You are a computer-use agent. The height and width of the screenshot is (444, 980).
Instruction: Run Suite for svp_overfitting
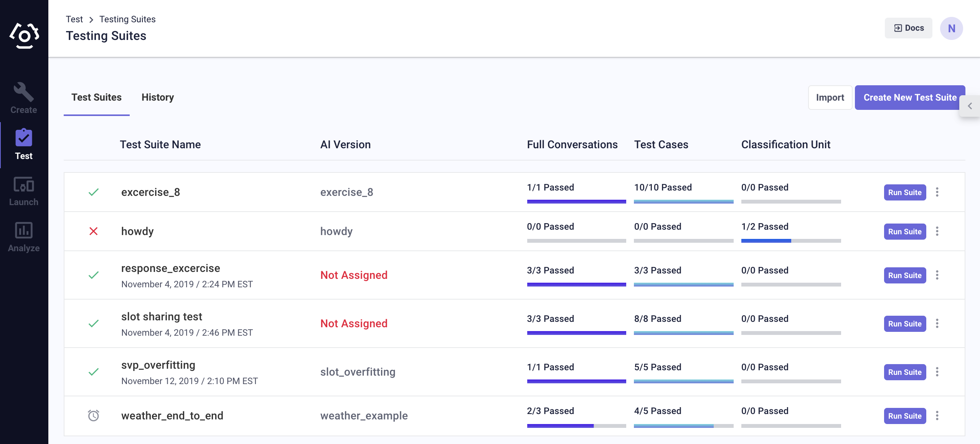click(905, 372)
